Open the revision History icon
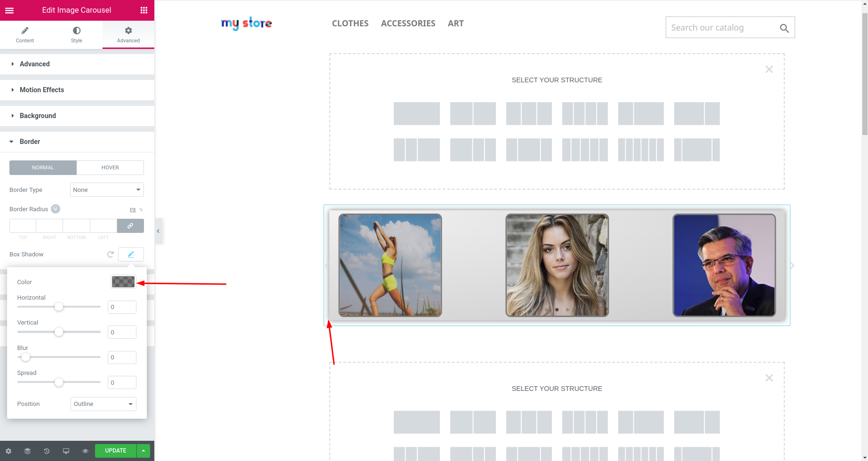The height and width of the screenshot is (461, 868). 47,451
